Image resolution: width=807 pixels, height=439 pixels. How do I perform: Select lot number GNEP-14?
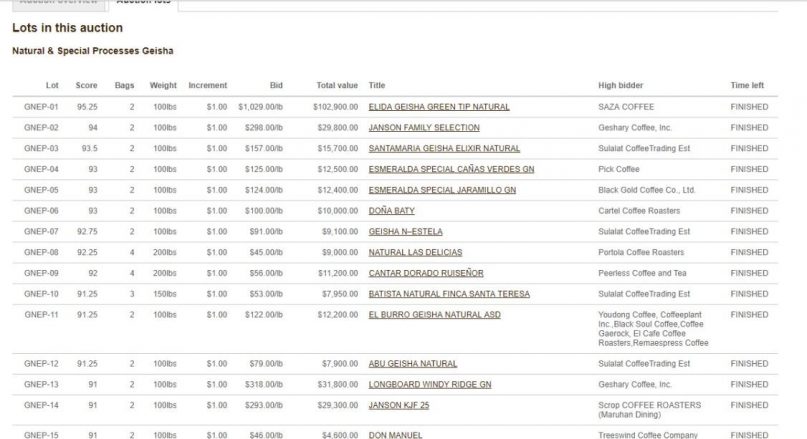[41, 405]
